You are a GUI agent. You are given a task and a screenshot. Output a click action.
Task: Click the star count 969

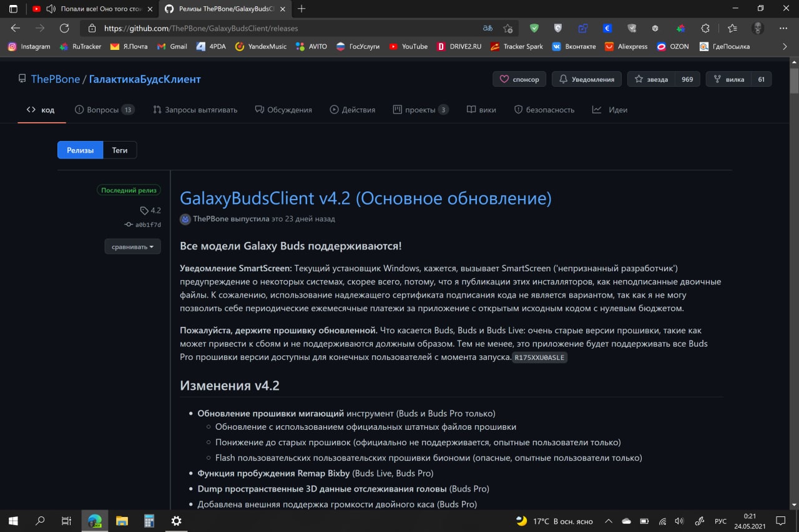(x=687, y=79)
